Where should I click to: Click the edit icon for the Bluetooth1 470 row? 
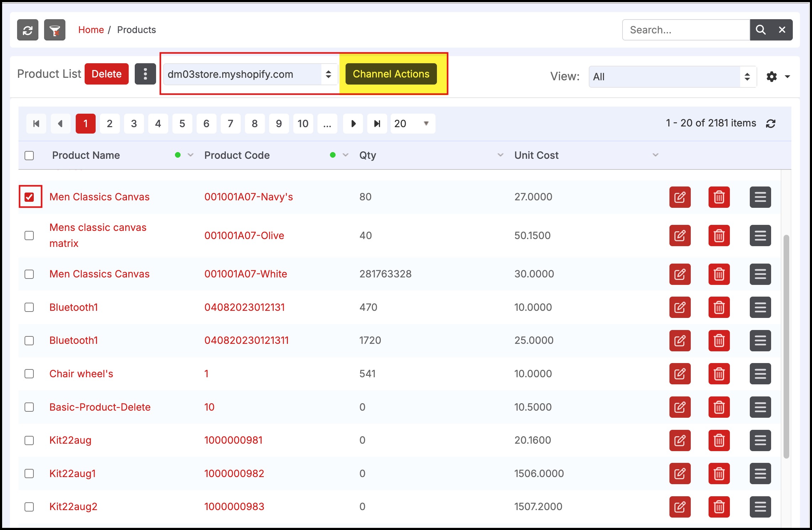680,307
